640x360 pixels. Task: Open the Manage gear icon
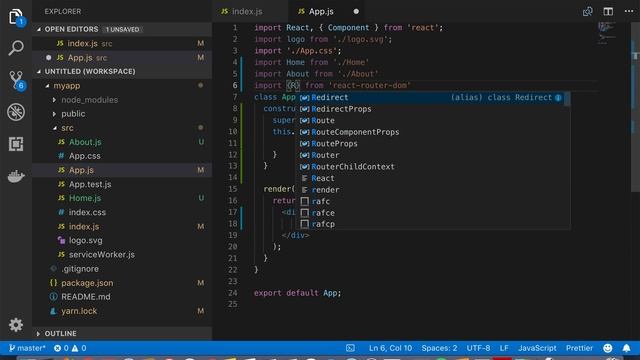point(16,325)
